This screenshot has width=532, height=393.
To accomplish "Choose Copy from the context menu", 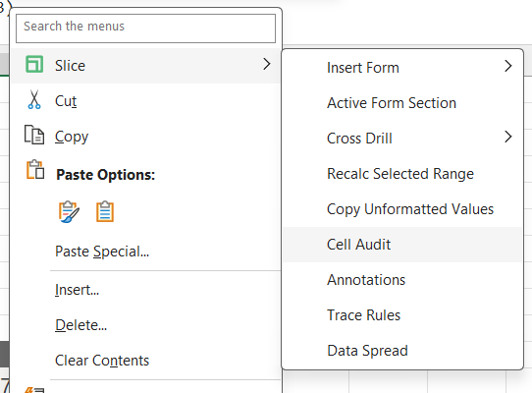I will coord(145,137).
